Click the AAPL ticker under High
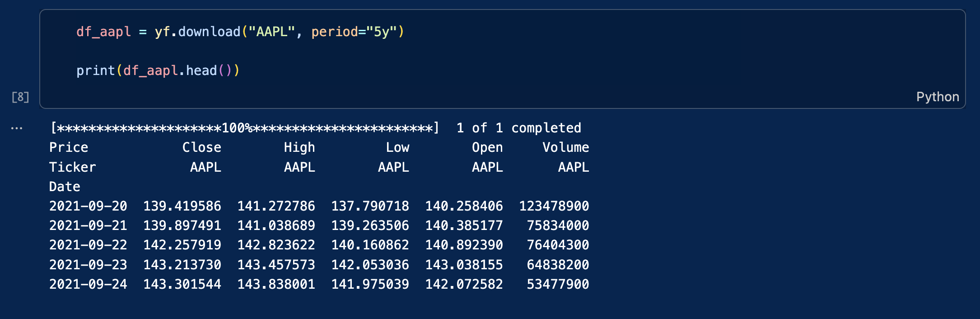 (x=299, y=167)
